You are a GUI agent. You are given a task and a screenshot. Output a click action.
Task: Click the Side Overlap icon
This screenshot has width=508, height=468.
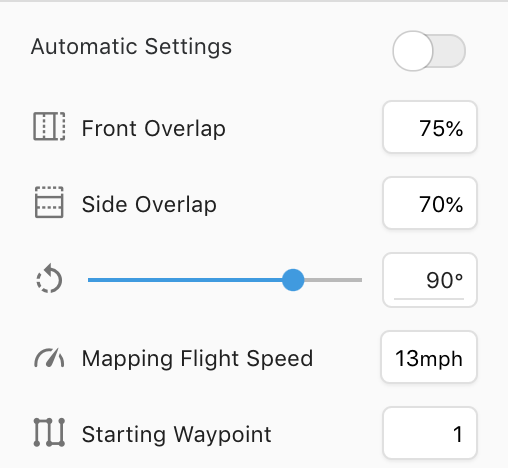(x=49, y=202)
